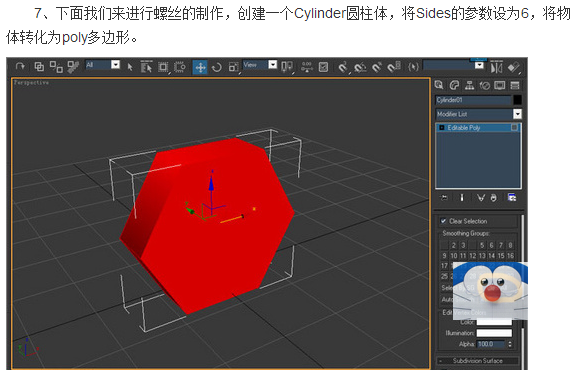Switch to the Display command panel tab
This screenshot has width=578, height=370.
[499, 85]
